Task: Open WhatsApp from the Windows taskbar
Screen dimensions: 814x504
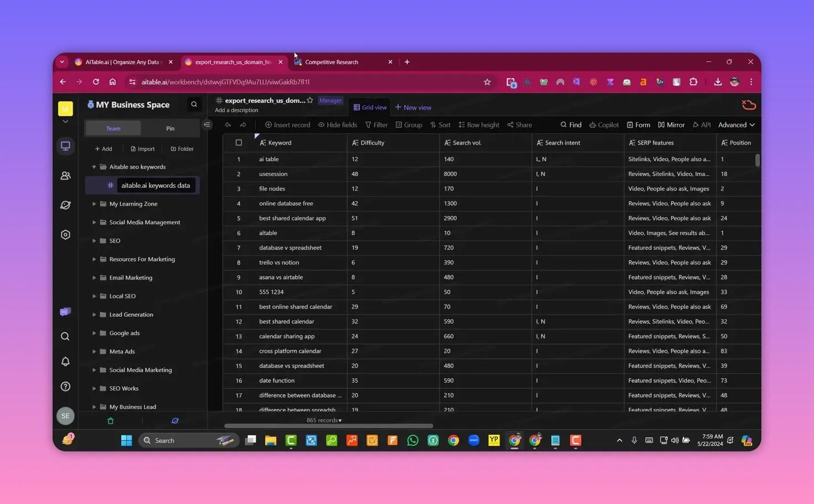Action: point(413,440)
